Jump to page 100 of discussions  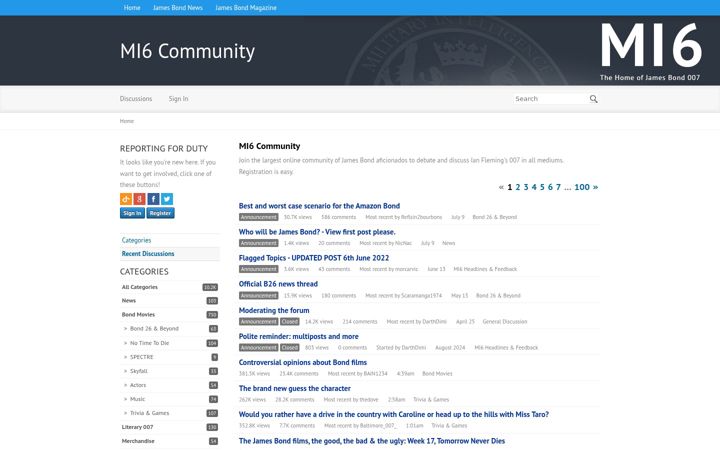582,187
